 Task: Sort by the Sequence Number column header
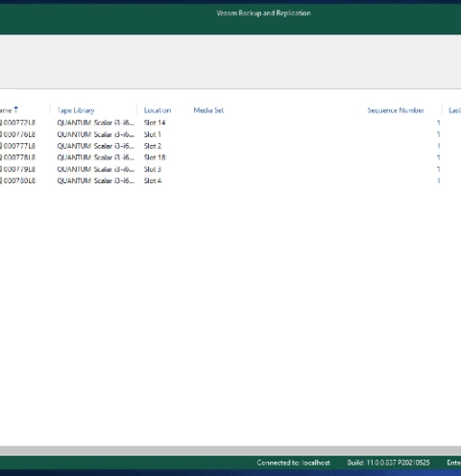[x=396, y=110]
